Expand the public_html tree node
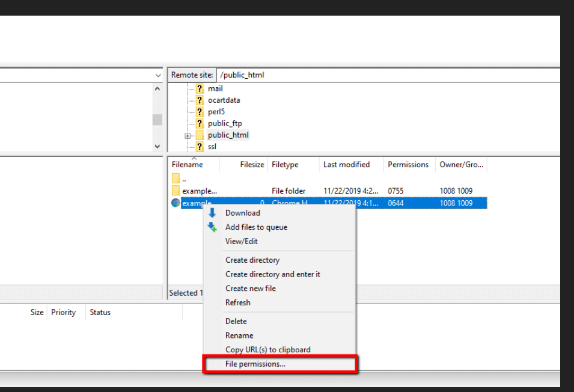The image size is (574, 392). click(188, 135)
